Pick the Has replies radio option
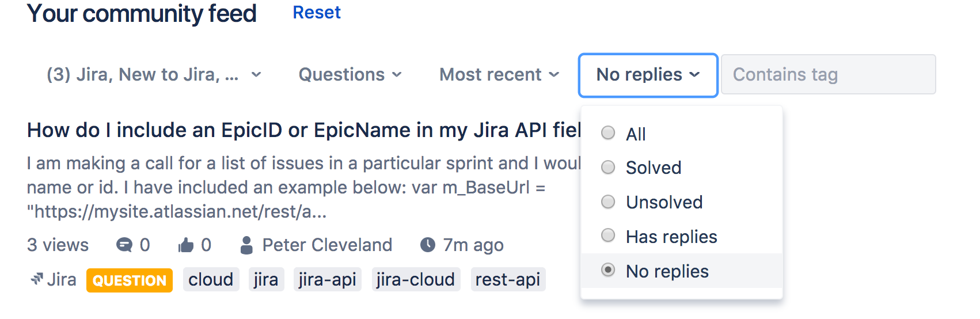 point(608,236)
